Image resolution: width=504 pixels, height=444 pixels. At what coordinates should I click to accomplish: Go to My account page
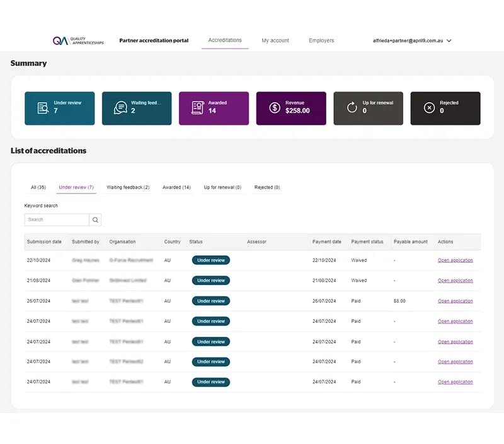click(275, 40)
